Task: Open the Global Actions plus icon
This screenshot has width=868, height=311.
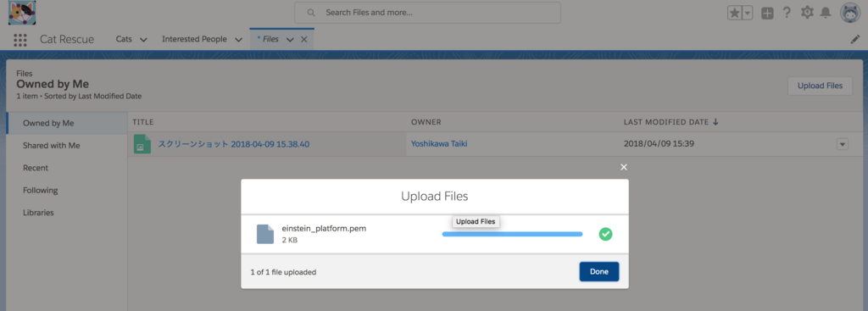Action: coord(767,13)
